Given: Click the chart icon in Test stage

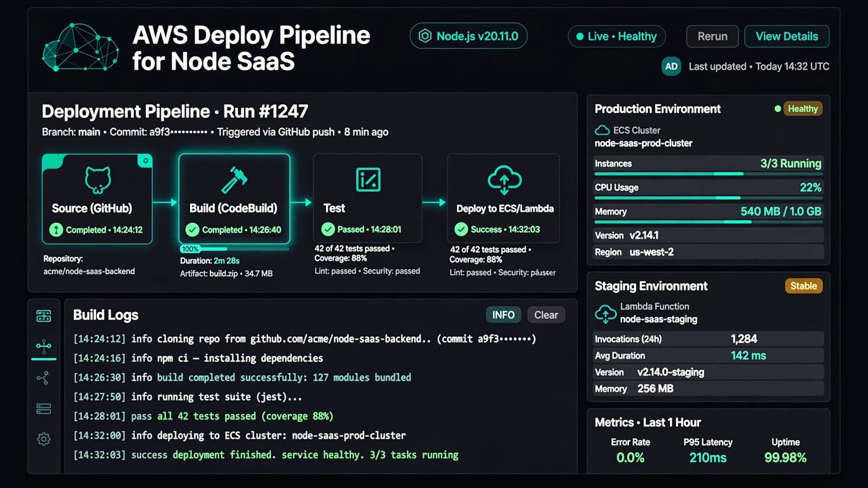Looking at the screenshot, I should [x=368, y=179].
